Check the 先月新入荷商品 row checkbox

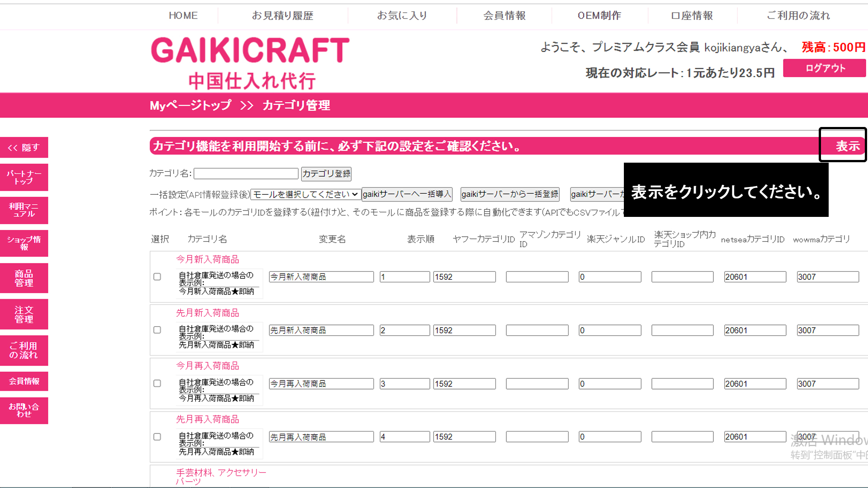click(157, 330)
